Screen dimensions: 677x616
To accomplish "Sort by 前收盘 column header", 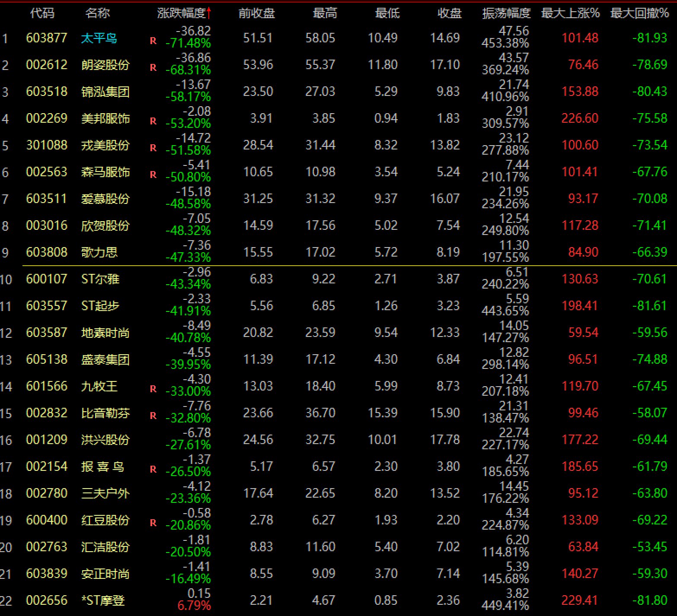I will [256, 13].
